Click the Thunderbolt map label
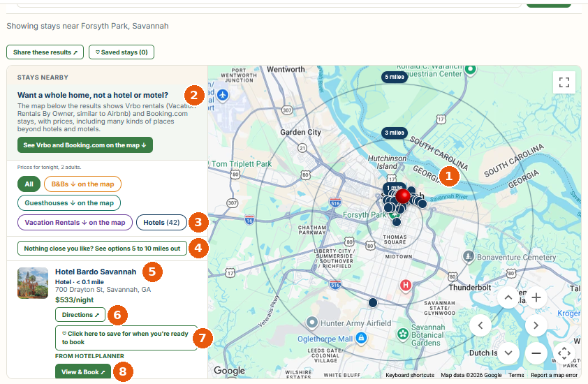Viewport: 588px width, 384px height. 470,287
